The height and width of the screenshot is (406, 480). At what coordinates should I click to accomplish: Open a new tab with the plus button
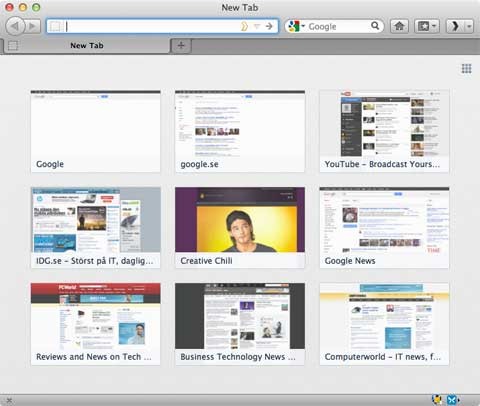[x=181, y=46]
